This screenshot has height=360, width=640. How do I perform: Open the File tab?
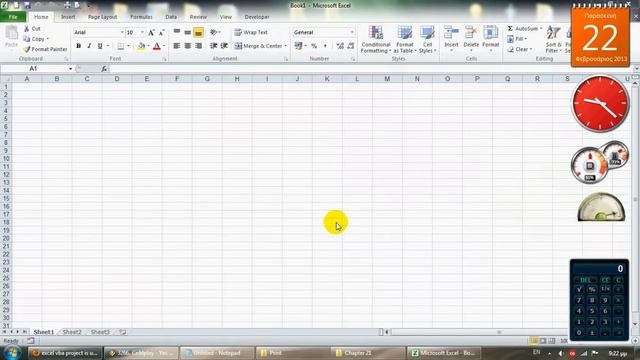pos(13,17)
